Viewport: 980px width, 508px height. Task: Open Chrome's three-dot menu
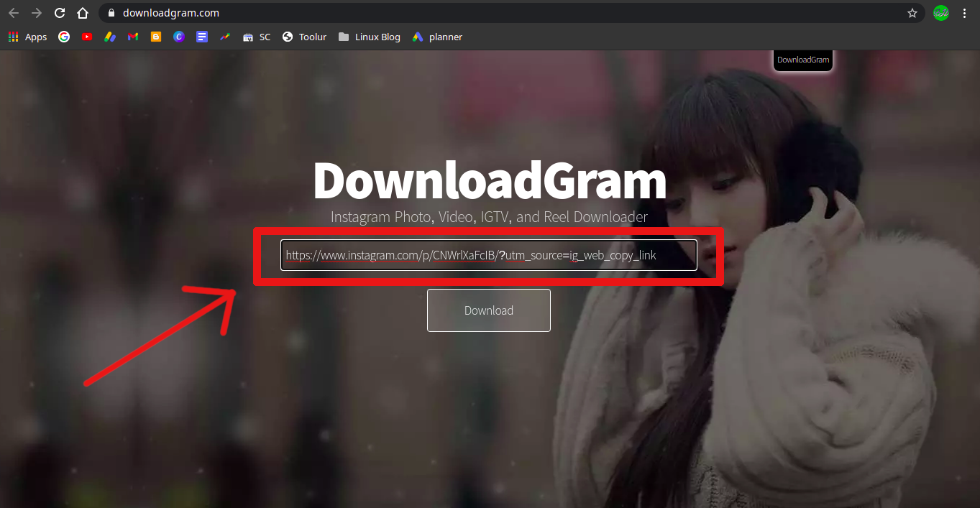[965, 13]
